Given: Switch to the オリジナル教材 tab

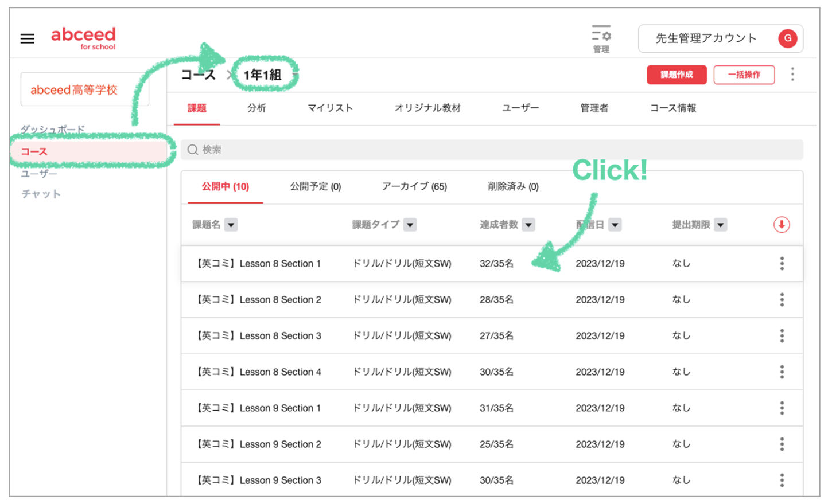Looking at the screenshot, I should pyautogui.click(x=427, y=108).
